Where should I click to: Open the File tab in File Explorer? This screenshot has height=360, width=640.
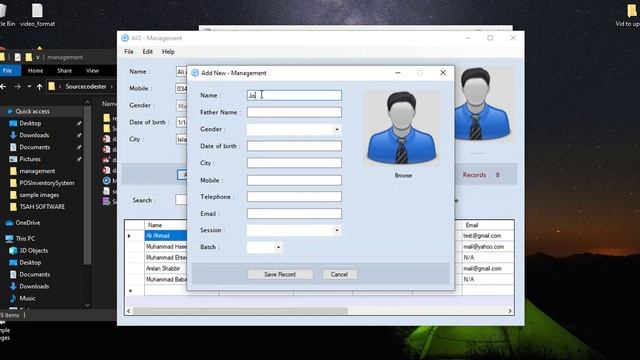8,71
